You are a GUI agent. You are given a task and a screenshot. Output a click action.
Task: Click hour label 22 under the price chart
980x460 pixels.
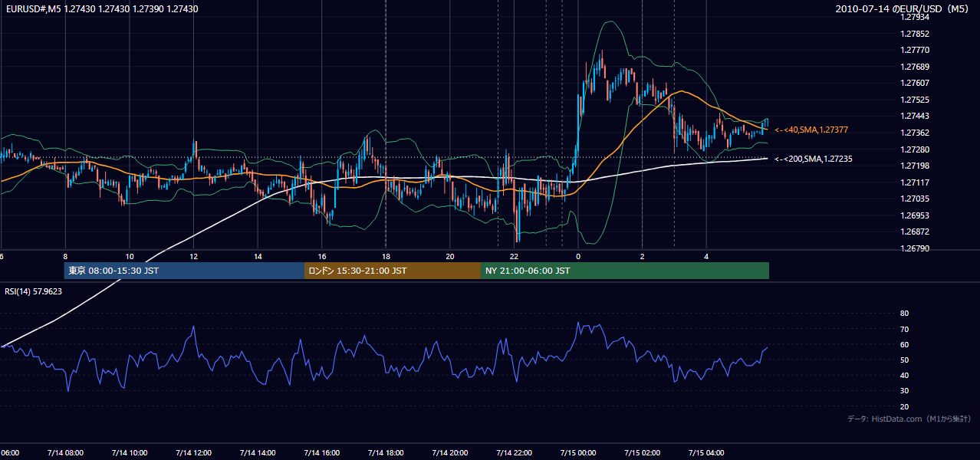(515, 256)
